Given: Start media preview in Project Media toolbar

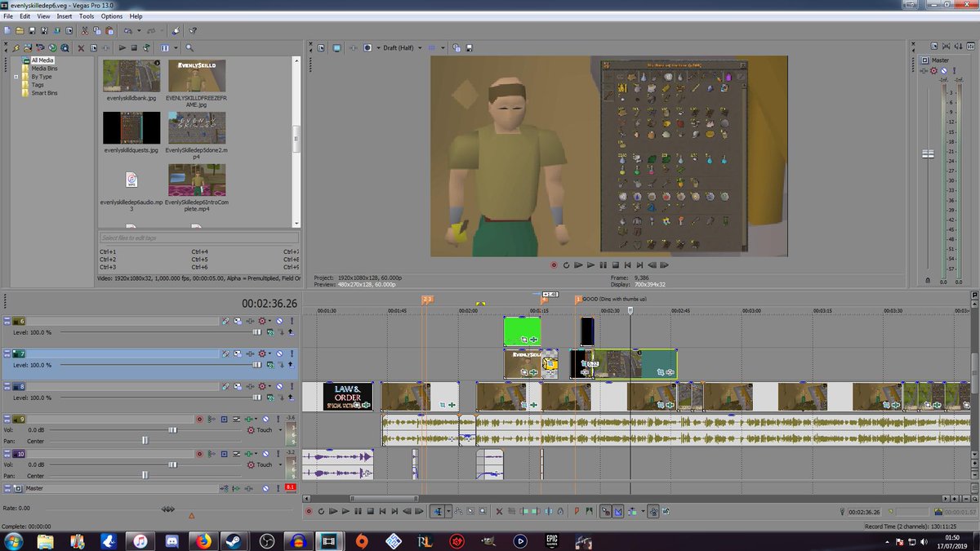Looking at the screenshot, I should pos(122,47).
